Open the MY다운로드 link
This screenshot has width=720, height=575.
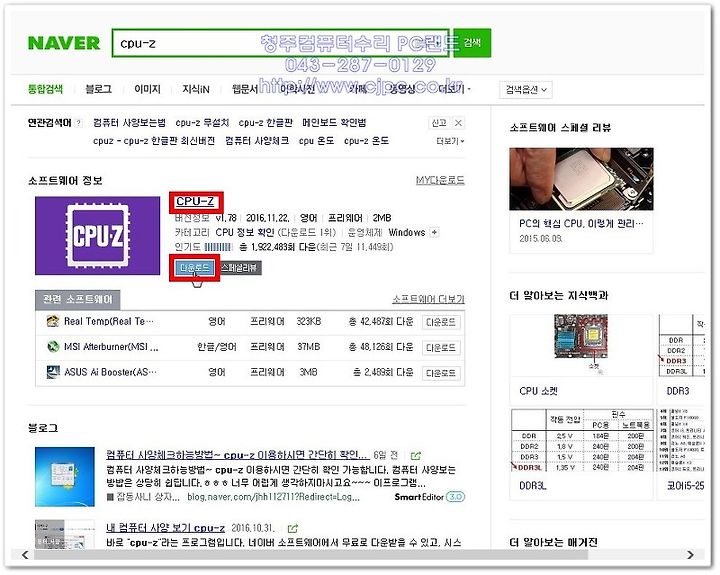(440, 180)
